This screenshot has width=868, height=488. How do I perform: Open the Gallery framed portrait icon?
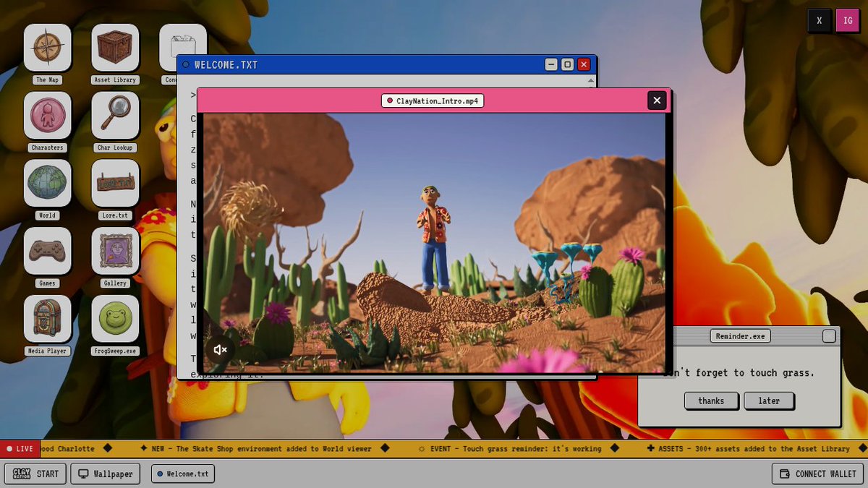click(x=115, y=251)
